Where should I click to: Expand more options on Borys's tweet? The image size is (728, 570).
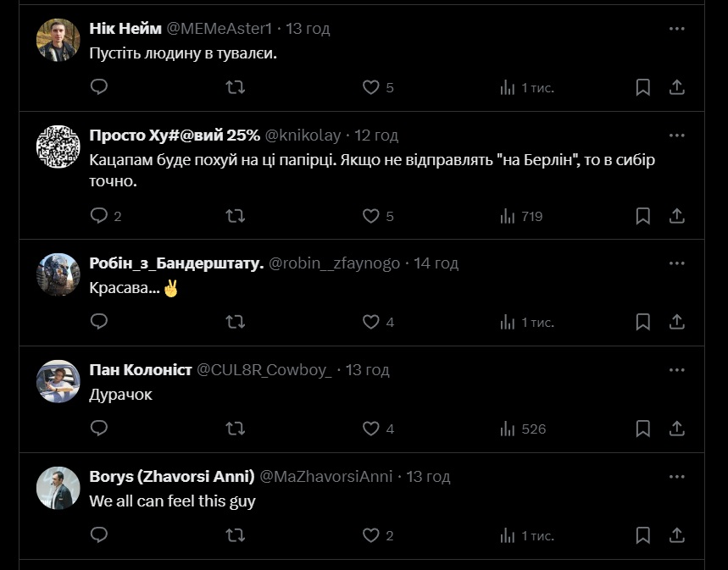pos(676,476)
